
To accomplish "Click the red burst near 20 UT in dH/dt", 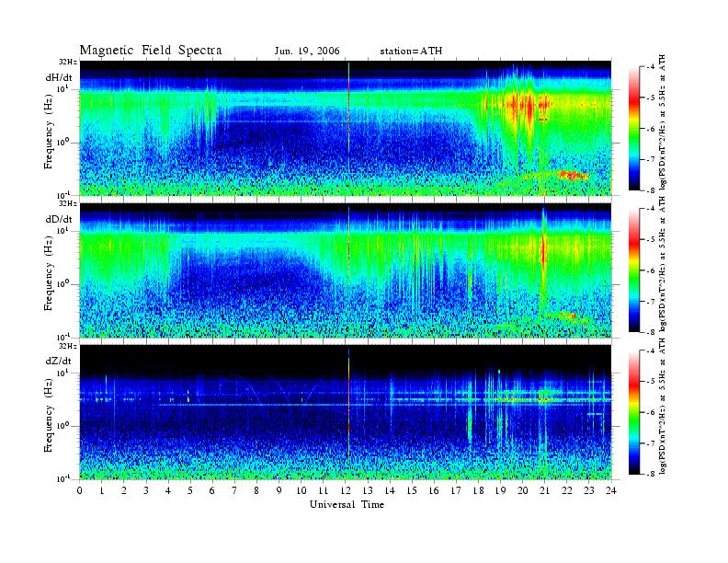I will pos(522,106).
